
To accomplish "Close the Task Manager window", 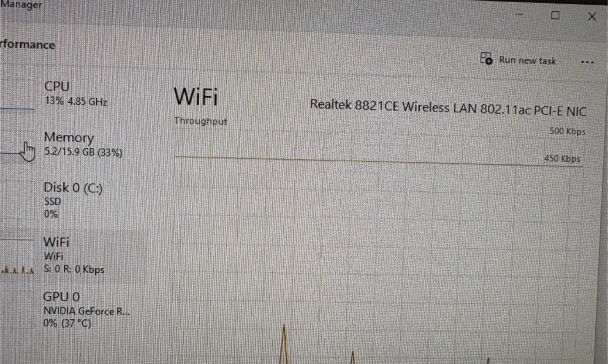I will (x=592, y=16).
